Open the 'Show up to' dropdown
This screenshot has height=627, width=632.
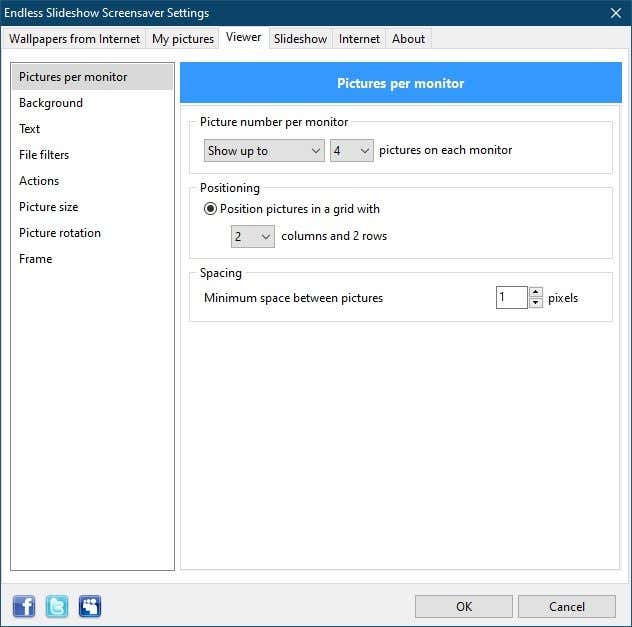[x=264, y=151]
